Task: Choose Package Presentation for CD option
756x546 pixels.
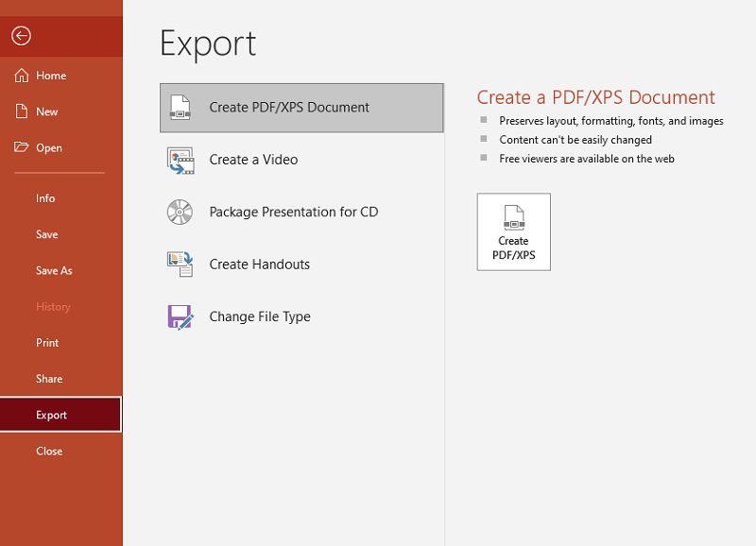Action: (x=301, y=212)
